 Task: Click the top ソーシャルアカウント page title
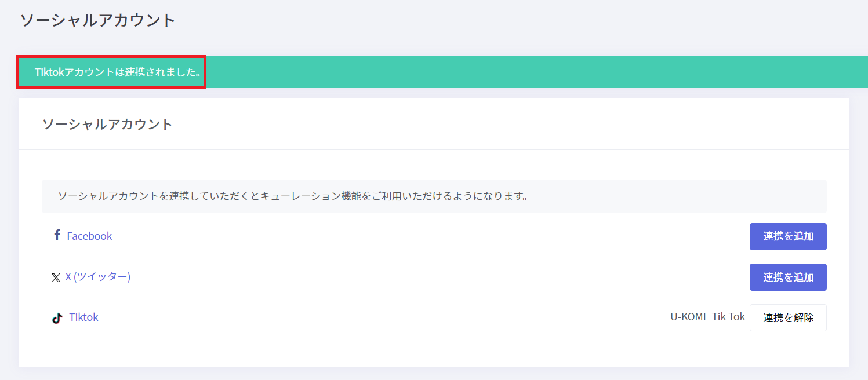97,20
